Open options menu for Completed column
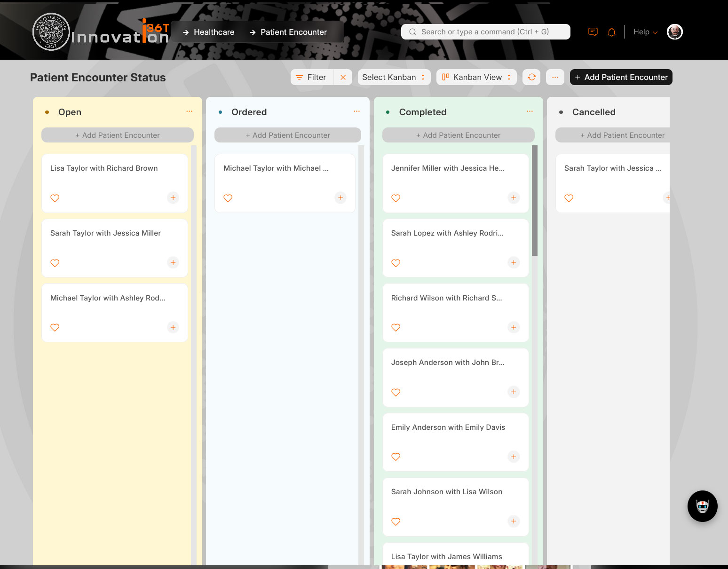This screenshot has width=728, height=569. coord(530,111)
